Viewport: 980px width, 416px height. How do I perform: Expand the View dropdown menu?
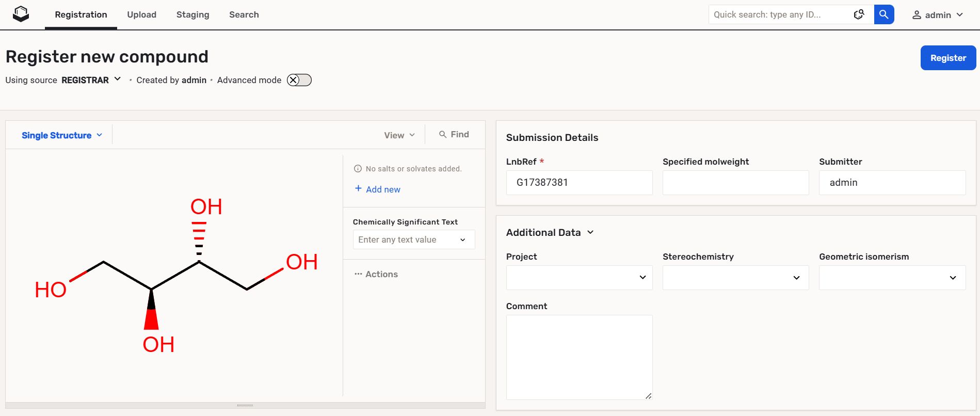click(x=399, y=135)
